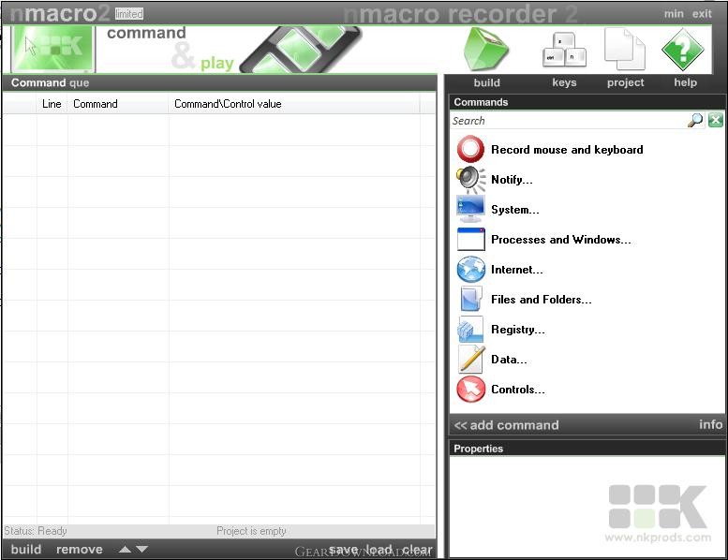Expand the Internet... command category
This screenshot has width=728, height=560.
(x=517, y=270)
